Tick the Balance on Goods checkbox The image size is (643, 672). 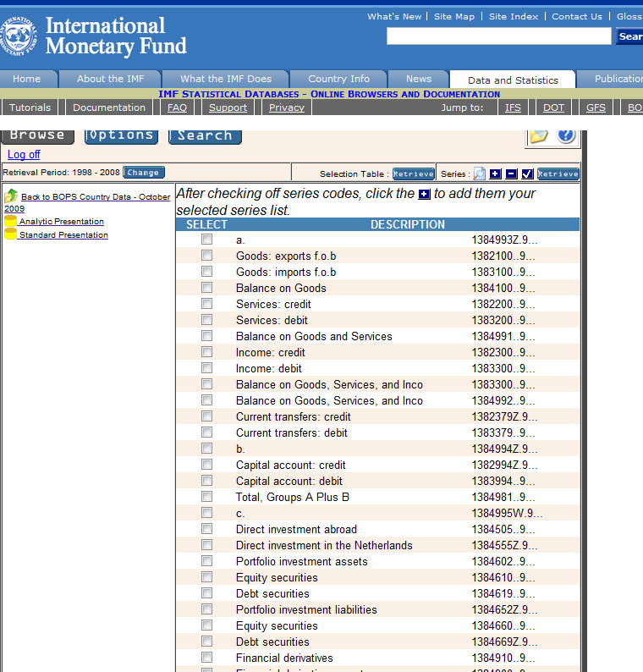pos(206,288)
